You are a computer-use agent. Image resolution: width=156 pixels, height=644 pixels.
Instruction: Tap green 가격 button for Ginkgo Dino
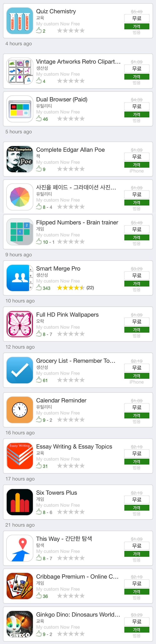(x=137, y=630)
